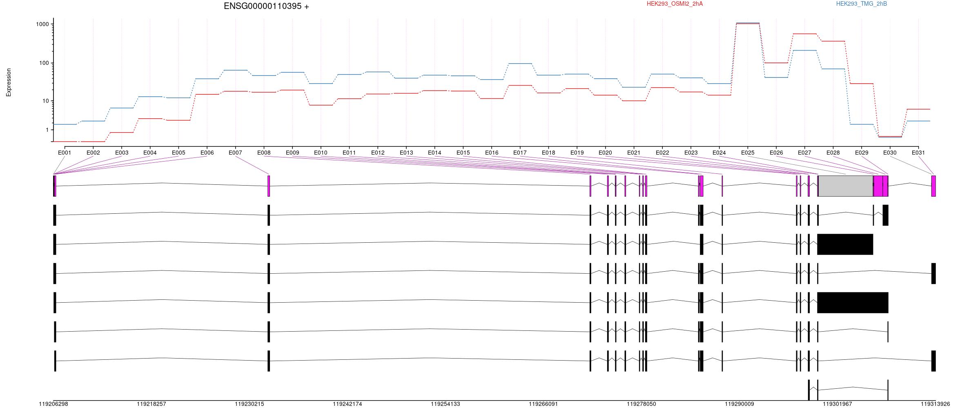The image size is (980, 412).
Task: Click exon label E016
Action: click(x=492, y=153)
